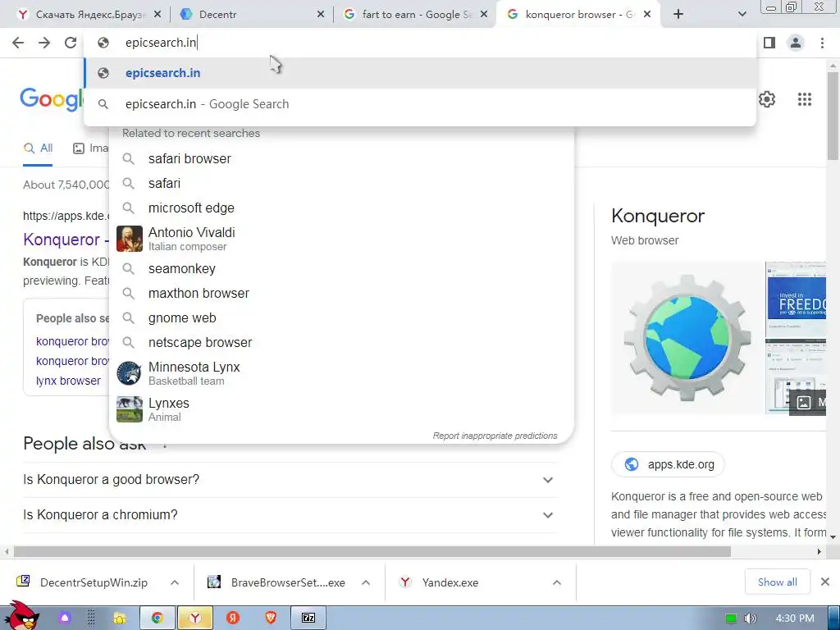The image size is (840, 630).
Task: Expand BraveBrowserSet exe download options
Action: (366, 582)
